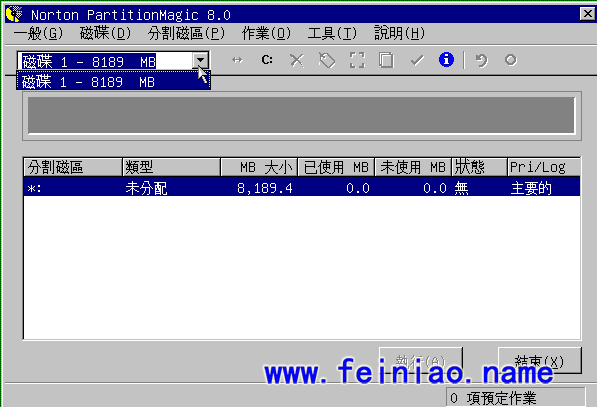Screen dimensions: 597x407
Task: Click the copy partition icon
Action: [x=386, y=60]
